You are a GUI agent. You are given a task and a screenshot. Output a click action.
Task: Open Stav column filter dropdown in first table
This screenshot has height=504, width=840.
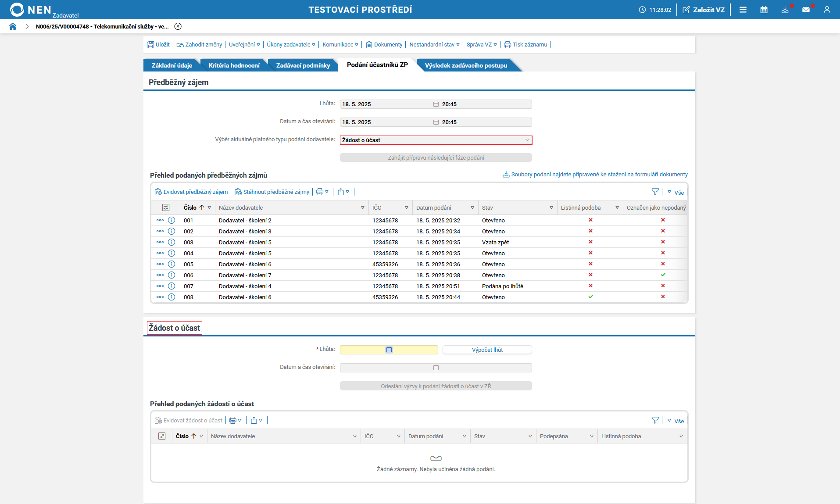(551, 207)
